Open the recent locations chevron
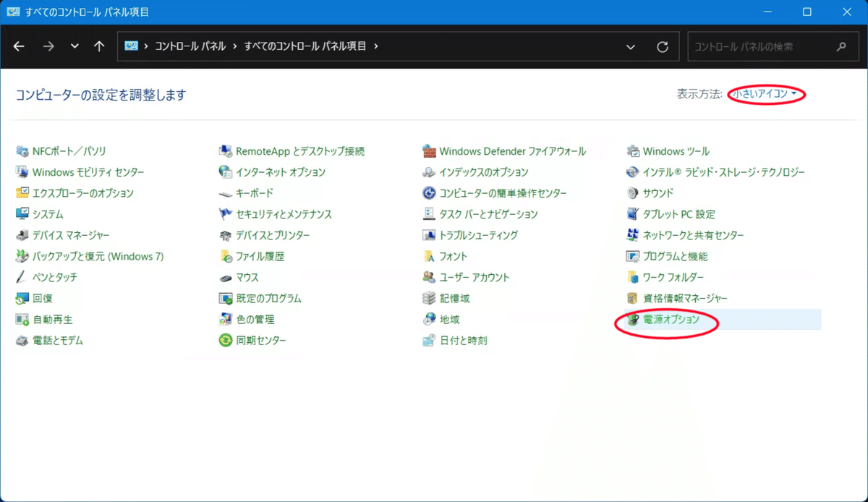Screen dimensions: 868x502 pyautogui.click(x=75, y=46)
